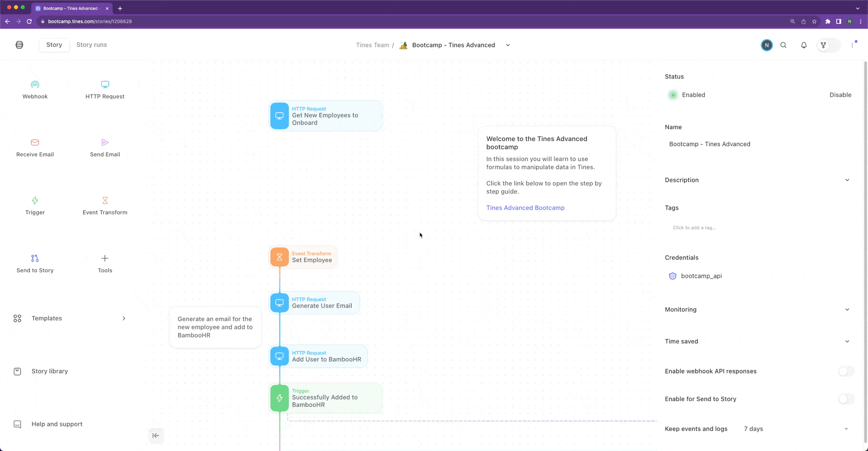Click the Help and support chat icon
Viewport: 868px width, 451px height.
tap(17, 425)
